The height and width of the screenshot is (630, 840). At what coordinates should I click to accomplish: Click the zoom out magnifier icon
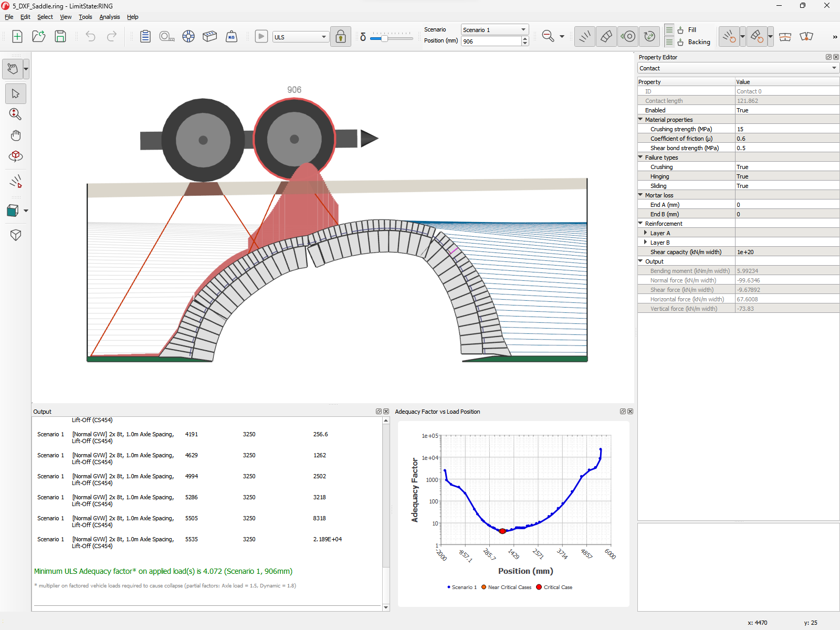pyautogui.click(x=548, y=36)
